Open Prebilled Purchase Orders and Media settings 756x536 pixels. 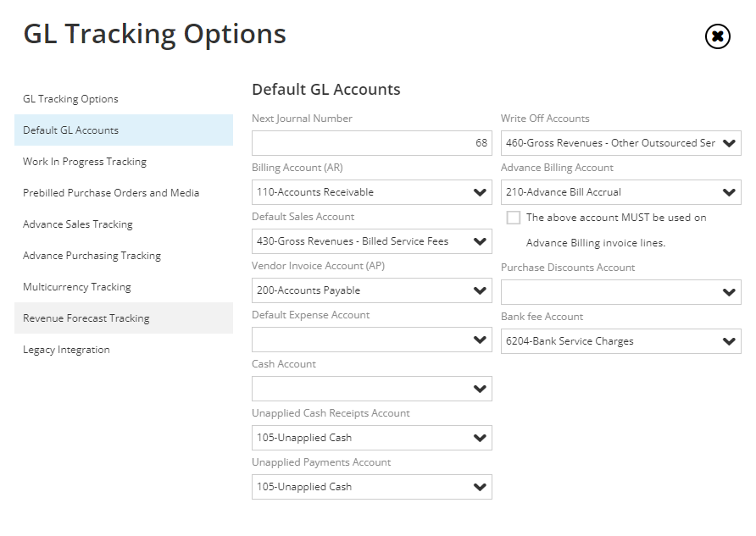(110, 193)
